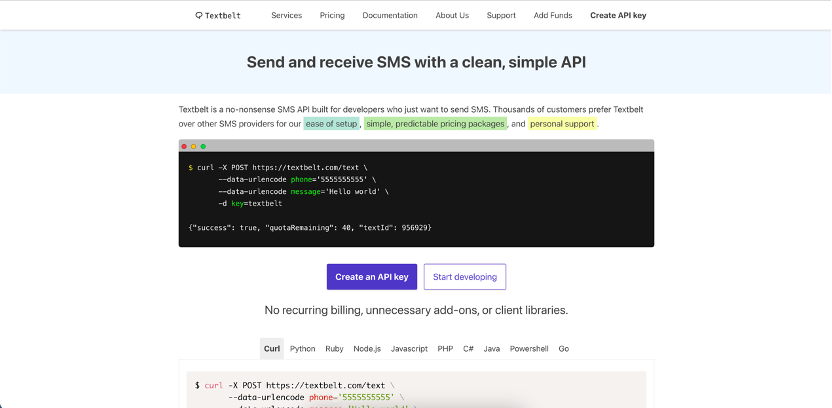Click the phone='5555555555' line in terminal

point(297,180)
